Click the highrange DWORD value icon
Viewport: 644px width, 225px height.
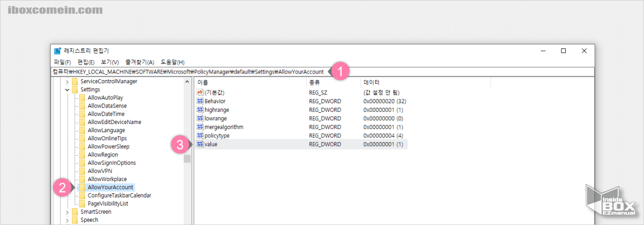tap(200, 110)
